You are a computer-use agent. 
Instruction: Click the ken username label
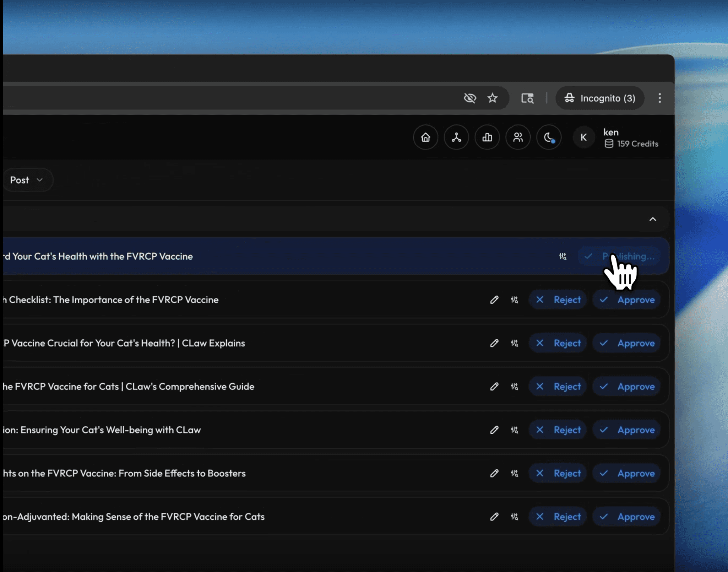(x=611, y=132)
